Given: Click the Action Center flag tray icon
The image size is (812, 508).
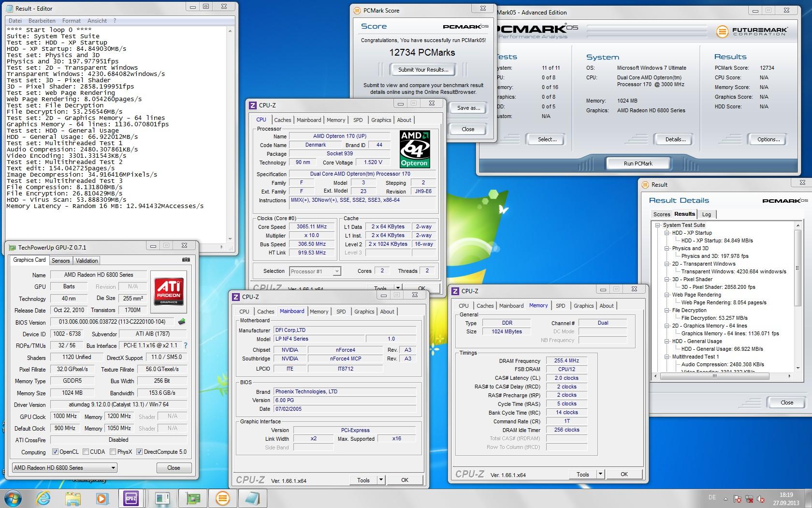Looking at the screenshot, I should (738, 499).
